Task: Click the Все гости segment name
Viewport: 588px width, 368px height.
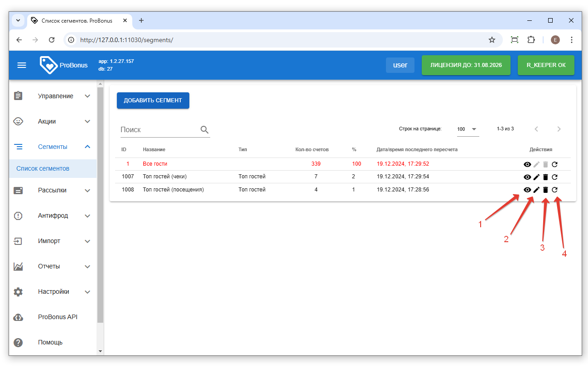Action: tap(155, 164)
